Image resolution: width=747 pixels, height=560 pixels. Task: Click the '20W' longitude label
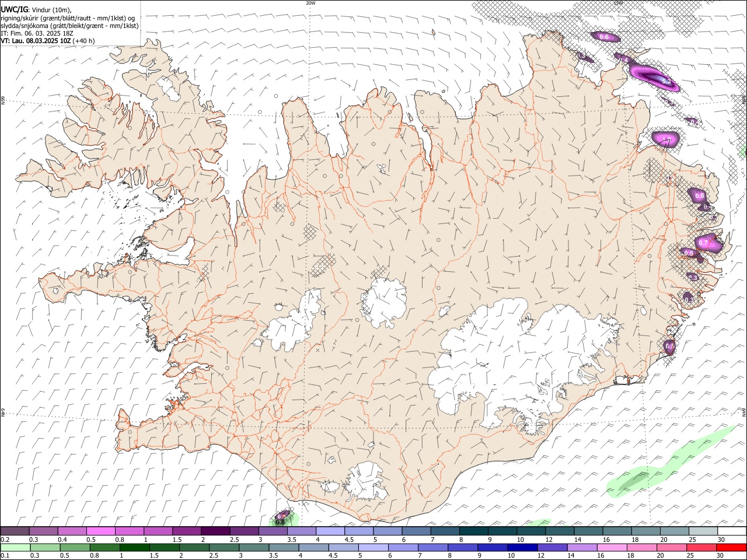coord(310,3)
